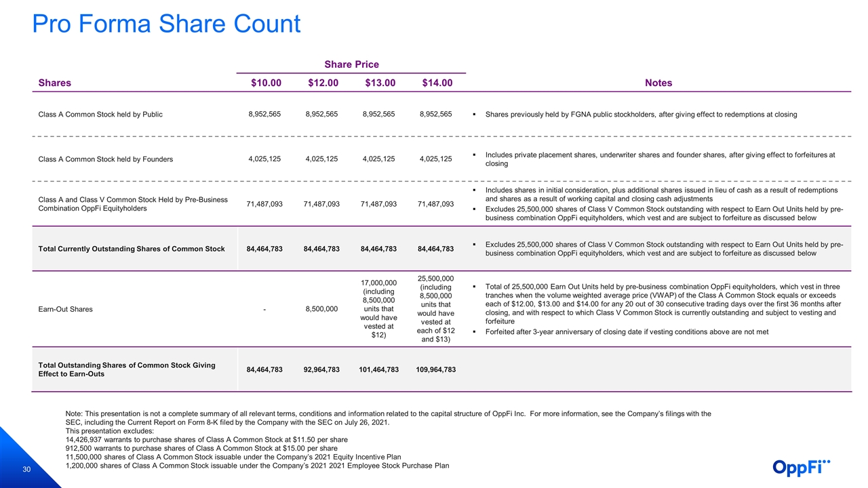Viewport: 868px width, 488px height.
Task: Select Total Currently Outstanding 84,464,783 under $14.00
Action: (437, 249)
